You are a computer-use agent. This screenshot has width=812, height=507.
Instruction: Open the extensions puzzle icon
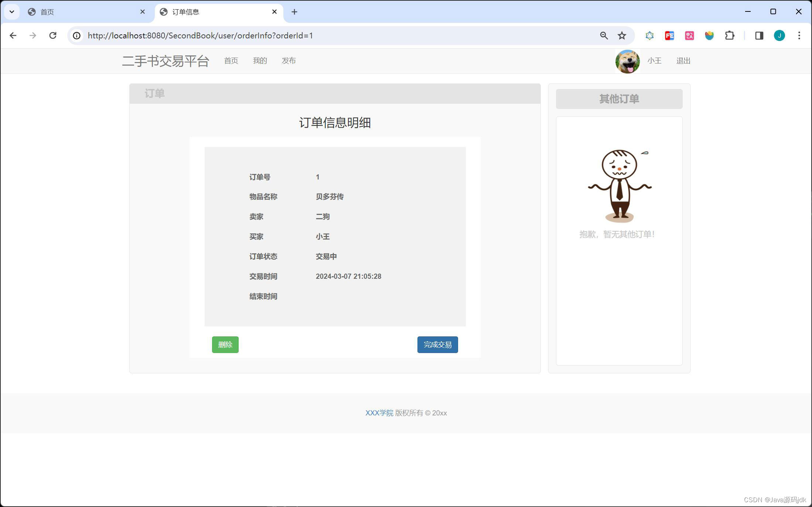pos(729,35)
